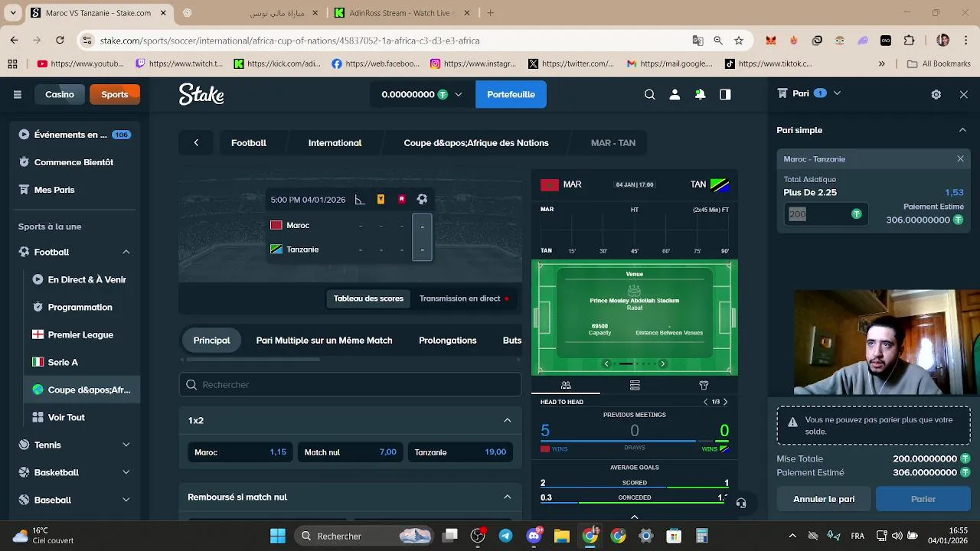Click the International breadcrumb
Image resolution: width=980 pixels, height=551 pixels.
pos(335,143)
